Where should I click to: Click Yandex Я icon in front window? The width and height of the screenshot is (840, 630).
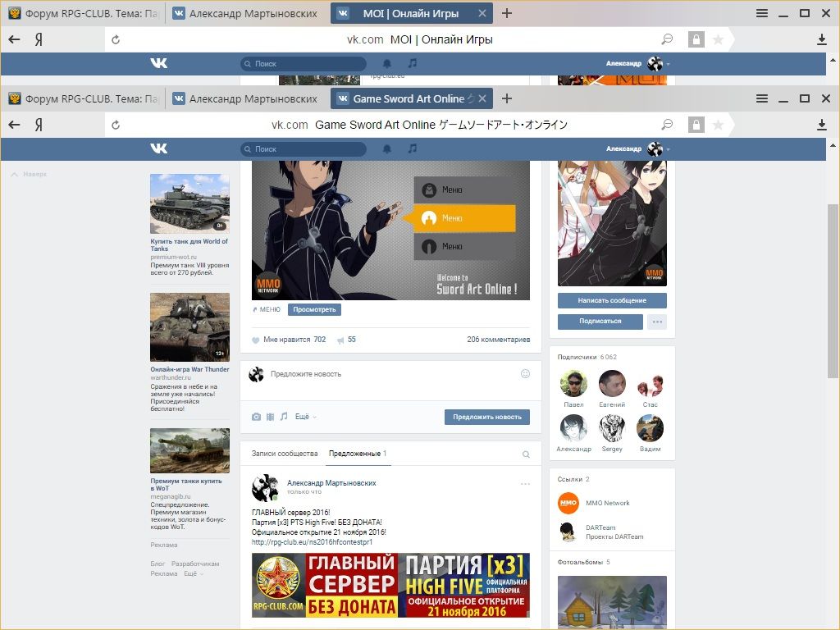click(39, 125)
